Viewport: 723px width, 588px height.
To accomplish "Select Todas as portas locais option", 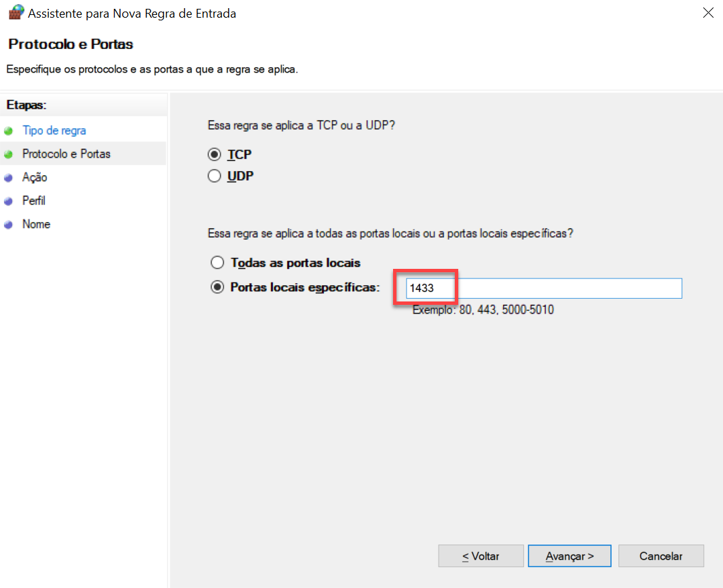I will tap(217, 263).
